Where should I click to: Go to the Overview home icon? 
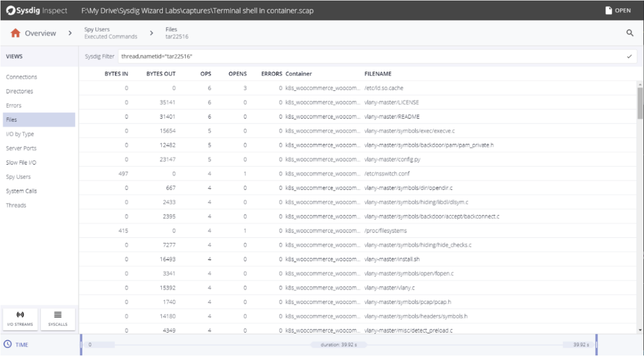(15, 33)
